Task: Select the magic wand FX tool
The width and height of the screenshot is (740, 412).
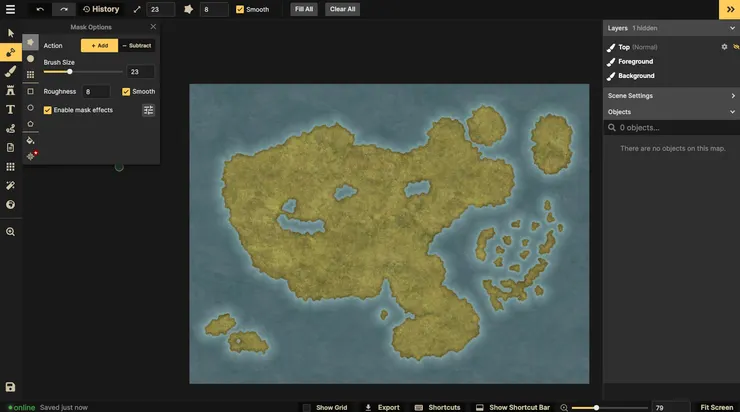Action: pos(10,185)
